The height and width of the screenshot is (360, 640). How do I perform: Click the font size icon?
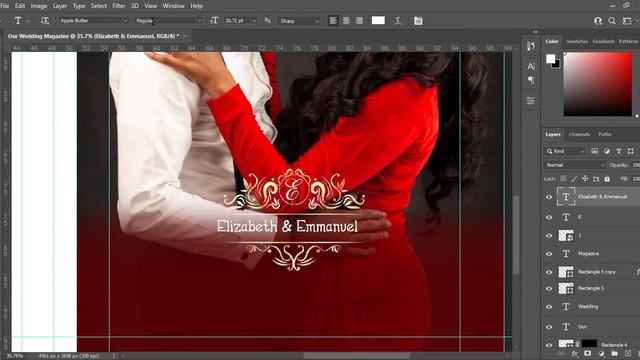pyautogui.click(x=214, y=20)
